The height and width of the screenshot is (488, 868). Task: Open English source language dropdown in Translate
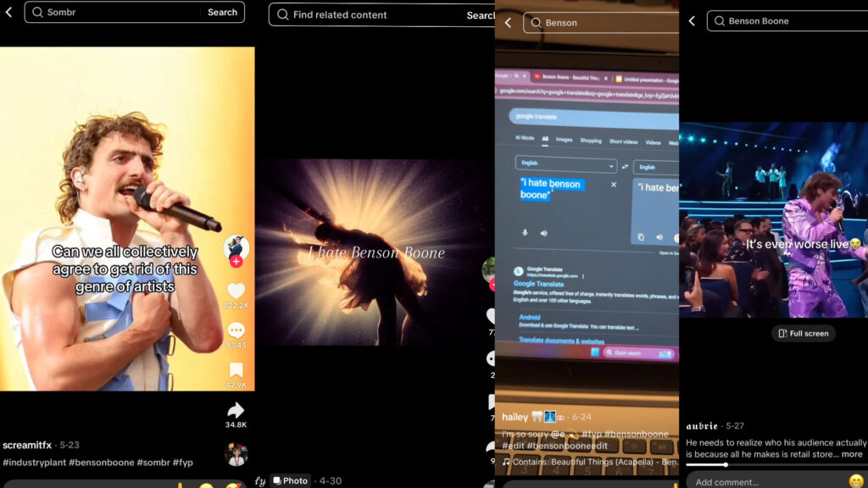pos(565,164)
